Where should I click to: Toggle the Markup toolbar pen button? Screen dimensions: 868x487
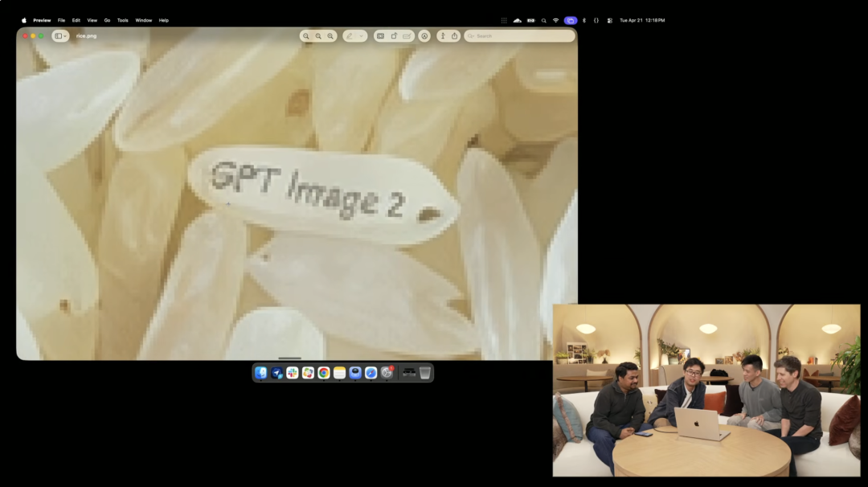(350, 36)
